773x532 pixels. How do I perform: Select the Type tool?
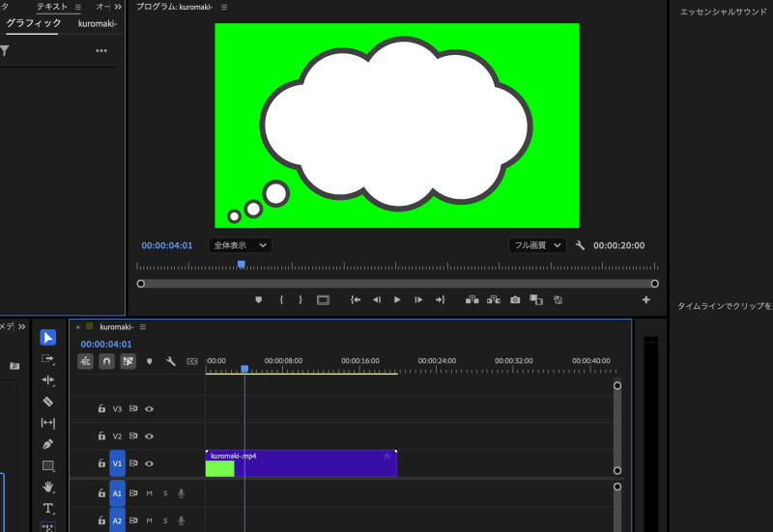[x=48, y=508]
